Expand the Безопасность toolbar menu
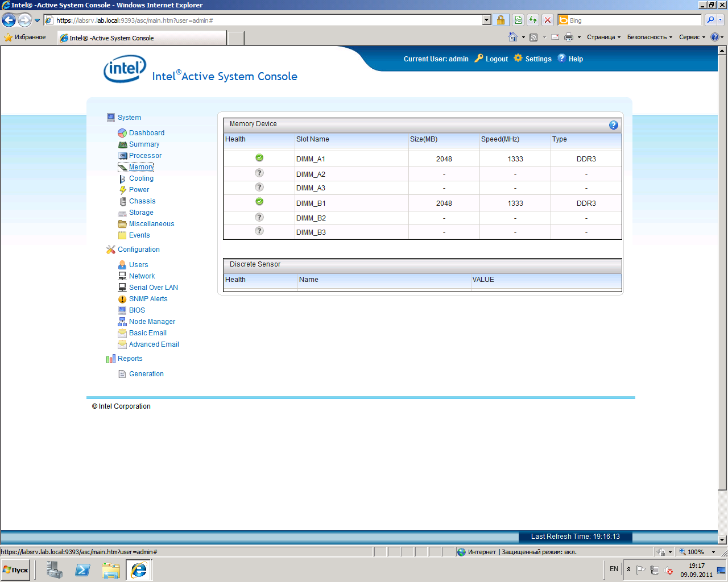The height and width of the screenshot is (582, 728). (650, 38)
